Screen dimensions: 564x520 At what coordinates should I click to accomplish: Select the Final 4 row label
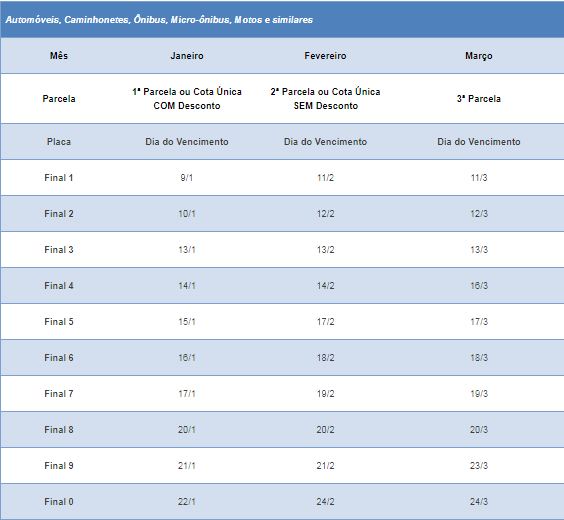click(x=59, y=286)
